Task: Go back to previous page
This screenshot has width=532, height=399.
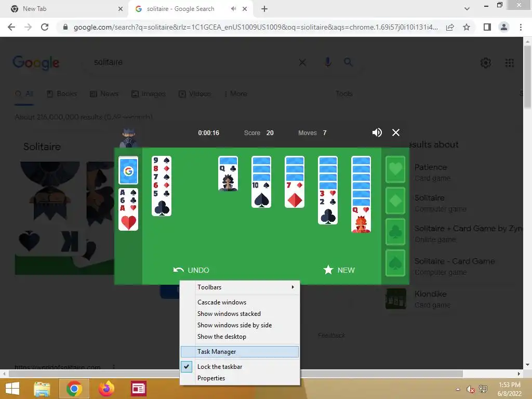Action: coord(11,27)
